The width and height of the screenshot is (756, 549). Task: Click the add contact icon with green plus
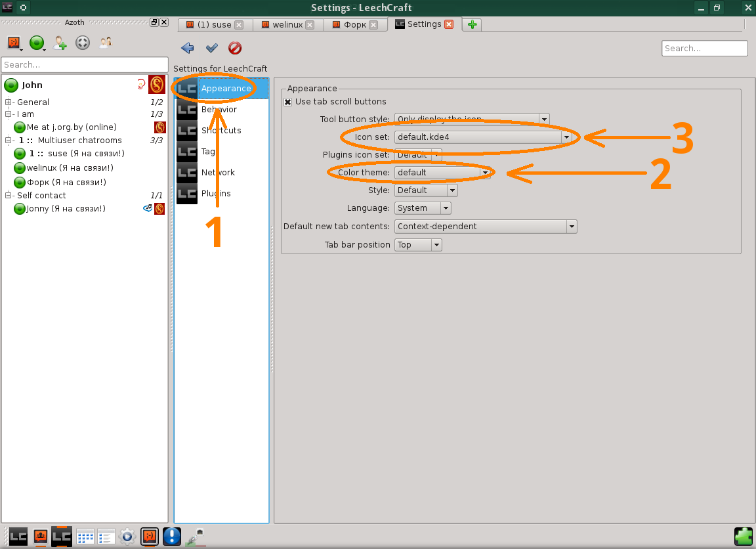pos(60,43)
